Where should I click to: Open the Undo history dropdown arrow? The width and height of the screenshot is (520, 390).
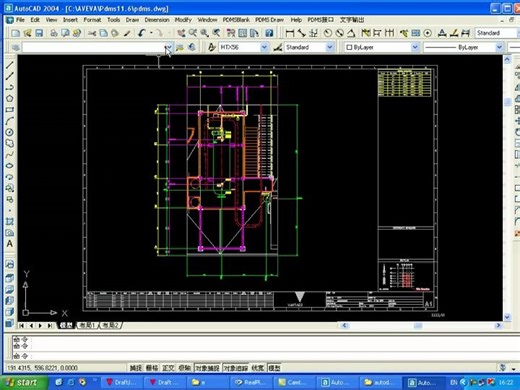[151, 33]
